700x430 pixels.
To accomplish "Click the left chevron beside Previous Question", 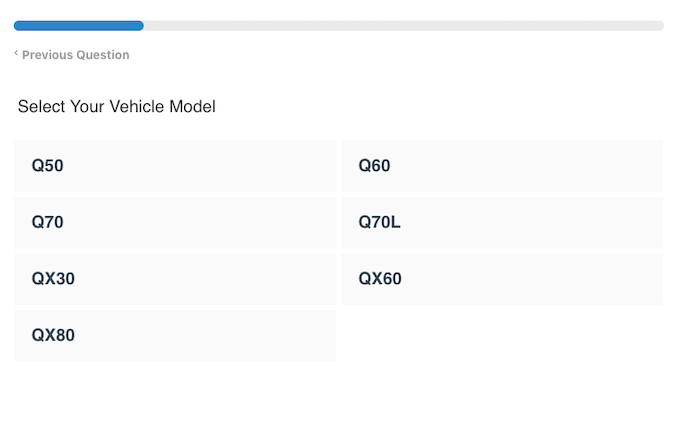I will pos(16,54).
